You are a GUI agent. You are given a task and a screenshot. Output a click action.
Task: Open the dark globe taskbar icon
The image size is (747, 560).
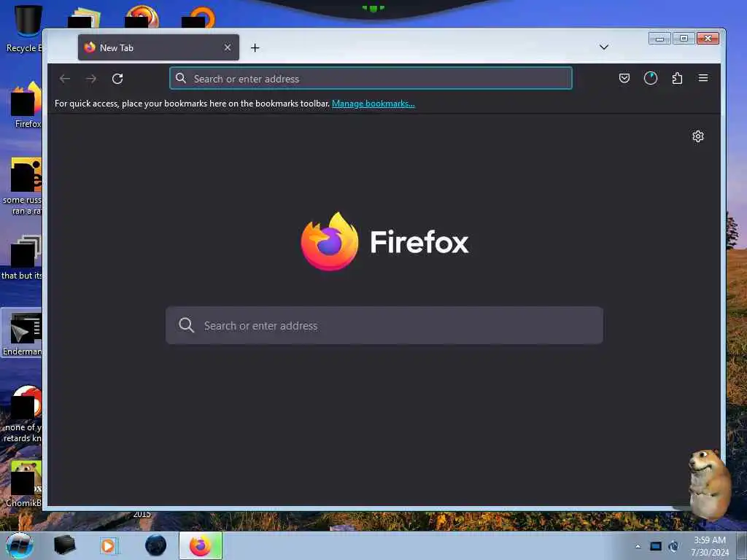point(156,545)
